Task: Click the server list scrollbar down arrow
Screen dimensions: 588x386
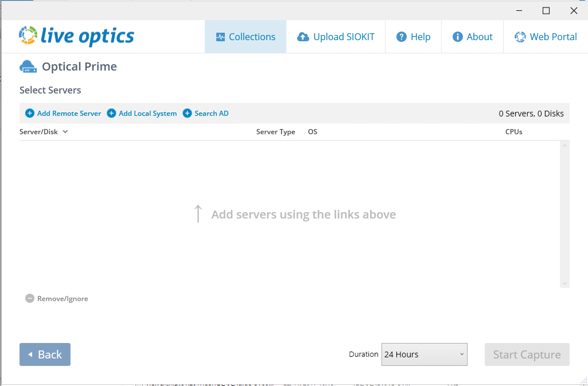Action: click(564, 283)
